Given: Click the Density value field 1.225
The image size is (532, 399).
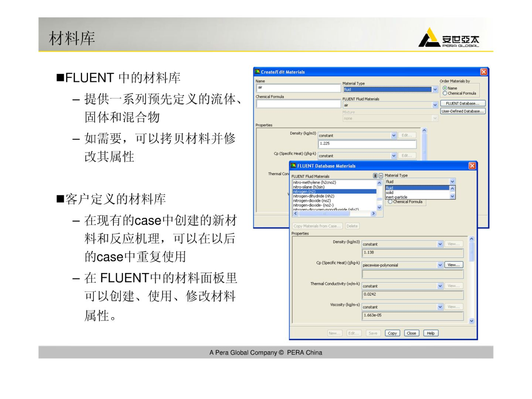Looking at the screenshot, I should pos(367,144).
